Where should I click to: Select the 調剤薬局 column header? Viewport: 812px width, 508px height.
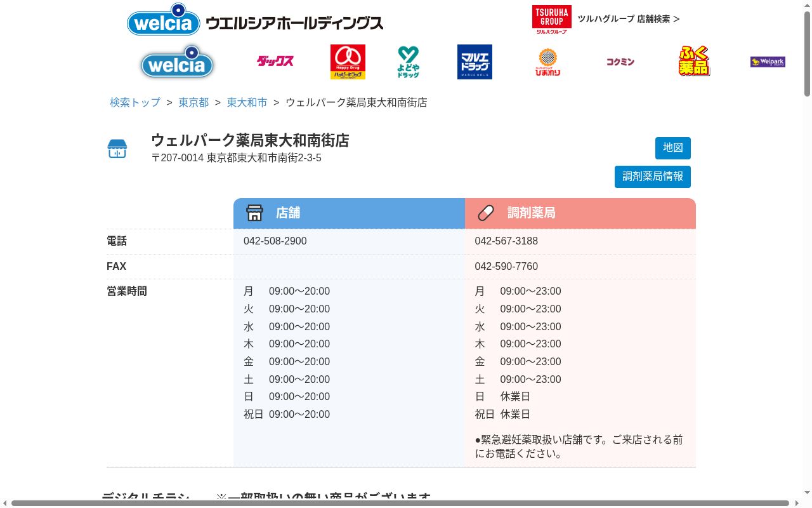pyautogui.click(x=580, y=213)
